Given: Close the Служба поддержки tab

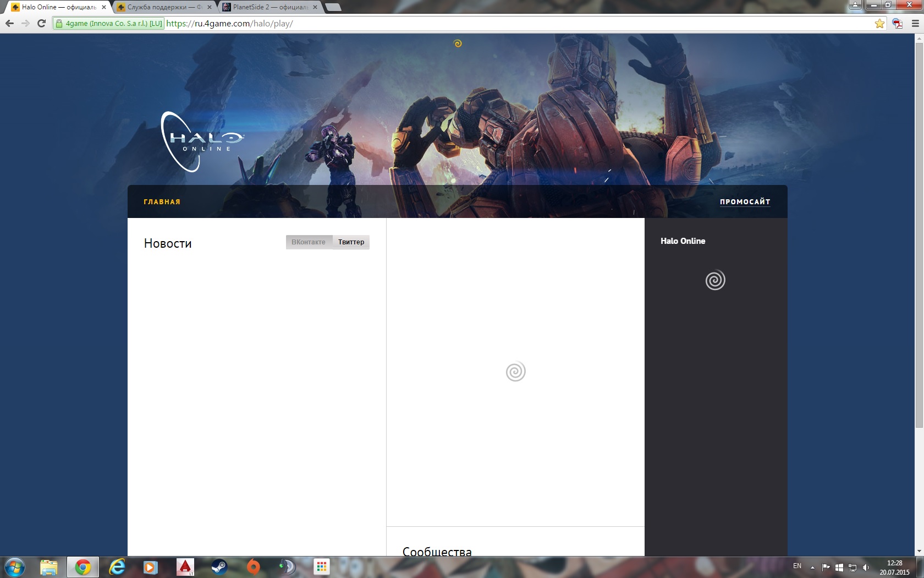Looking at the screenshot, I should 210,7.
